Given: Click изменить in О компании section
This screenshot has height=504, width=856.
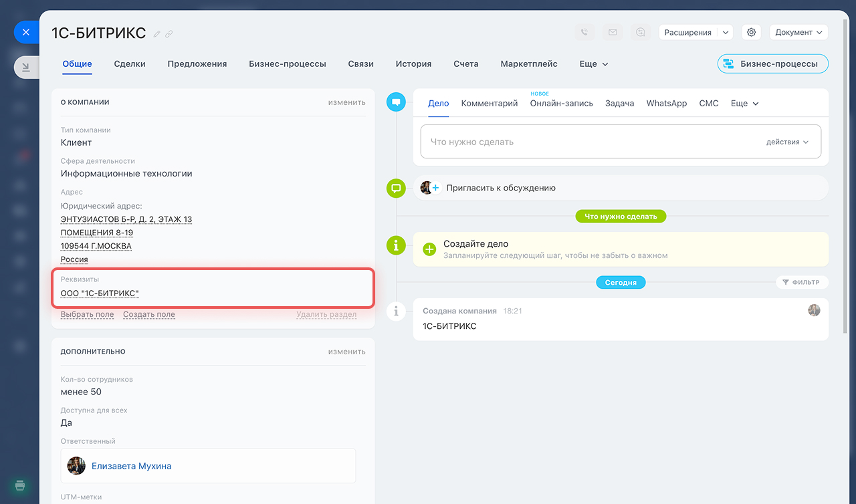Looking at the screenshot, I should pos(346,102).
